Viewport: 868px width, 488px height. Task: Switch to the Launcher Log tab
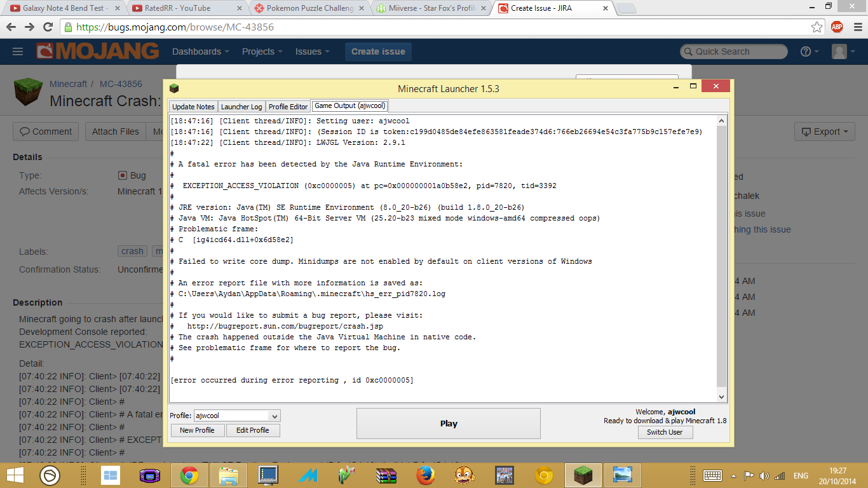[x=241, y=107]
